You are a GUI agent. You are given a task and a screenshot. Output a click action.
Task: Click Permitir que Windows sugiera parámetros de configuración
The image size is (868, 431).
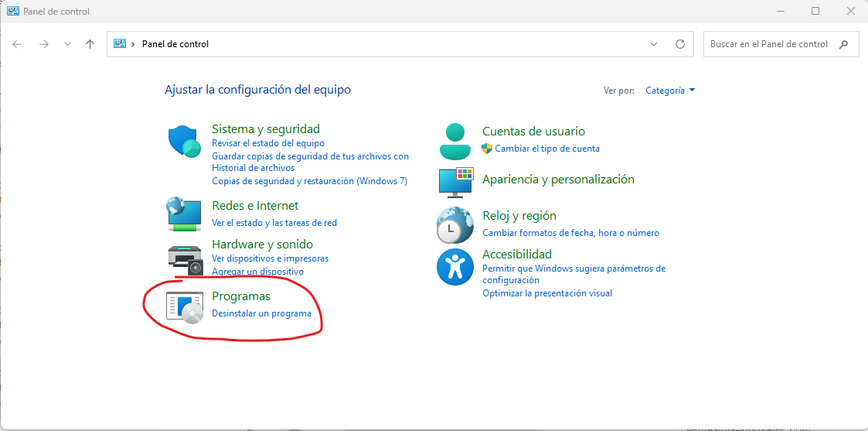[574, 274]
